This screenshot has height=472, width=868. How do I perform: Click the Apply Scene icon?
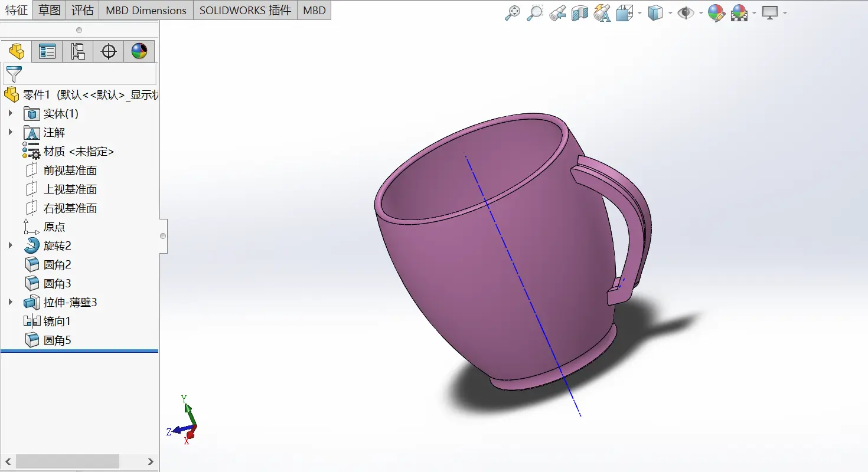click(739, 13)
